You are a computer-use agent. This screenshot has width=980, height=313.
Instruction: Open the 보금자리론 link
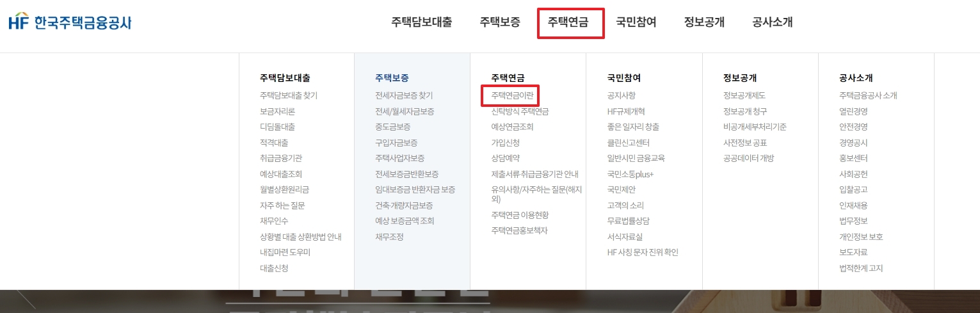[x=277, y=111]
